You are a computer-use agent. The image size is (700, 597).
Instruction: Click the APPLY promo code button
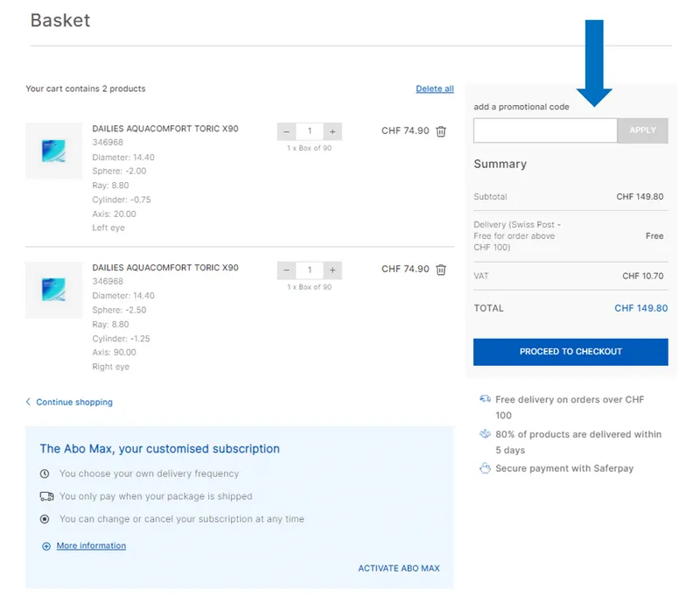click(642, 130)
